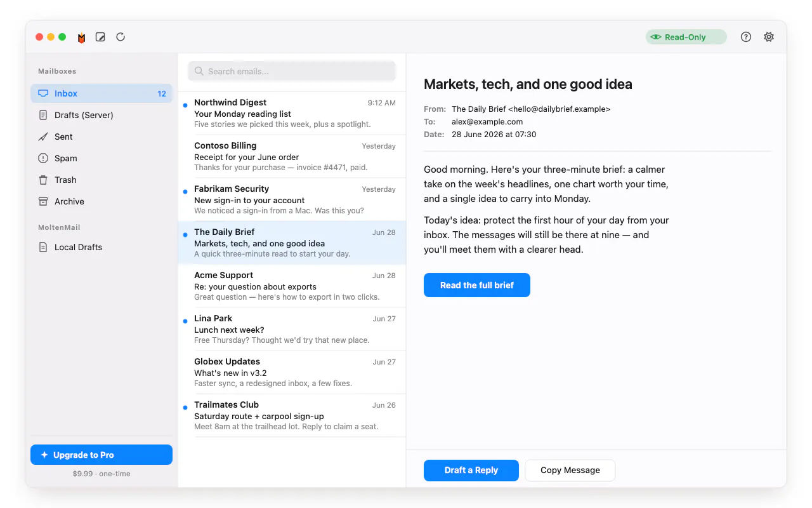Image resolution: width=812 pixels, height=508 pixels.
Task: Open the Contoso Billing receipt email
Action: click(x=292, y=156)
